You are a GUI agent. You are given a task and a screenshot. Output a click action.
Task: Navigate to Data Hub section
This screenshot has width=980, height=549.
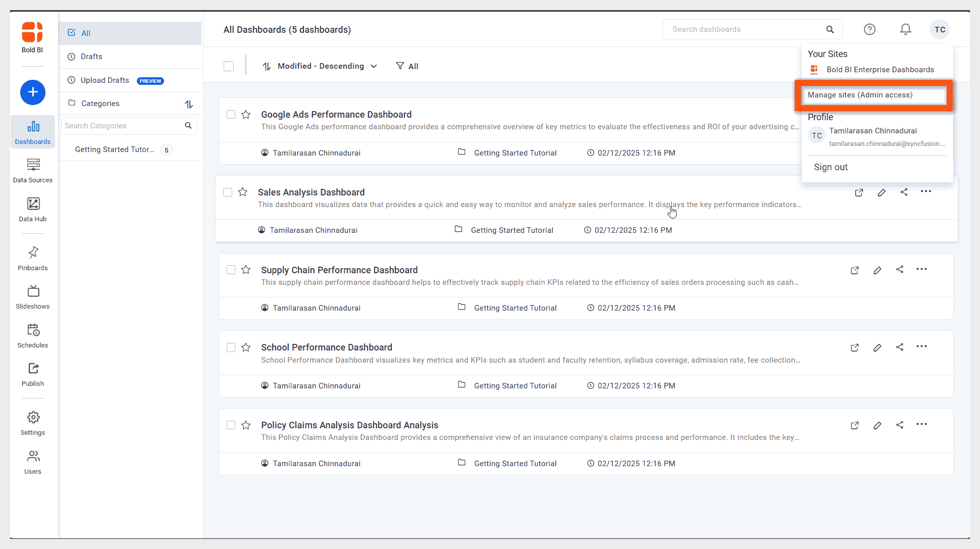(x=32, y=209)
